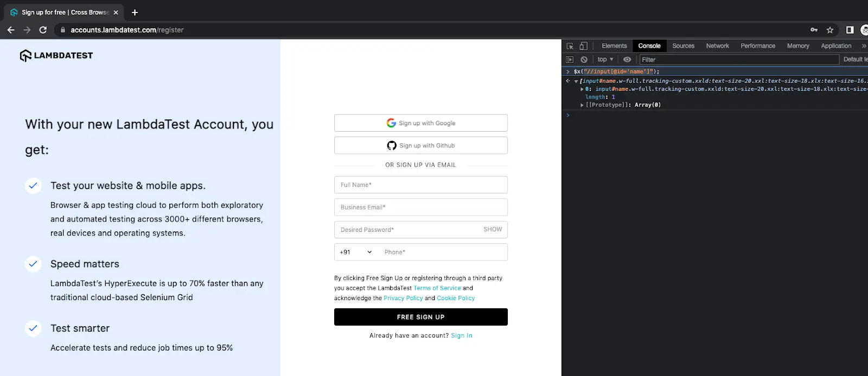
Task: Click the 'length: 1' console line
Action: click(x=600, y=97)
